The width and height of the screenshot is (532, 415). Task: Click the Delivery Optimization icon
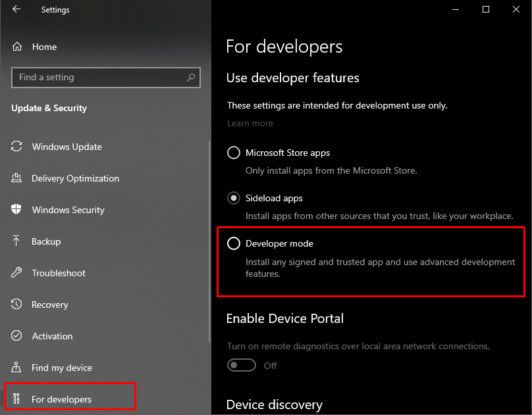17,178
